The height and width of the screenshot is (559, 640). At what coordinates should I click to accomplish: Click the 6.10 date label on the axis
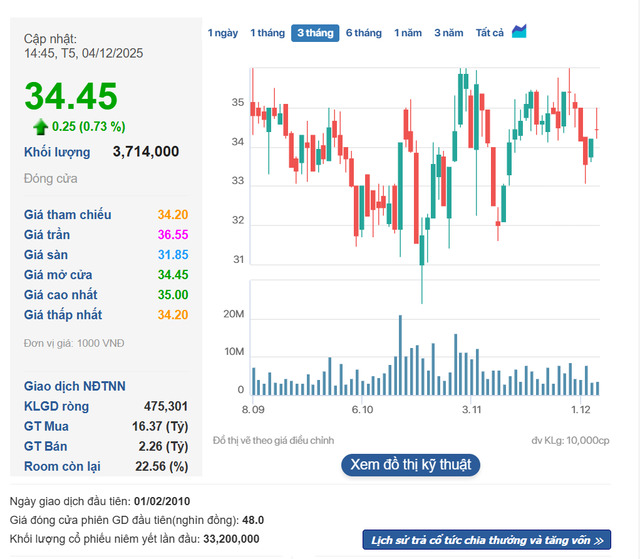tap(362, 410)
